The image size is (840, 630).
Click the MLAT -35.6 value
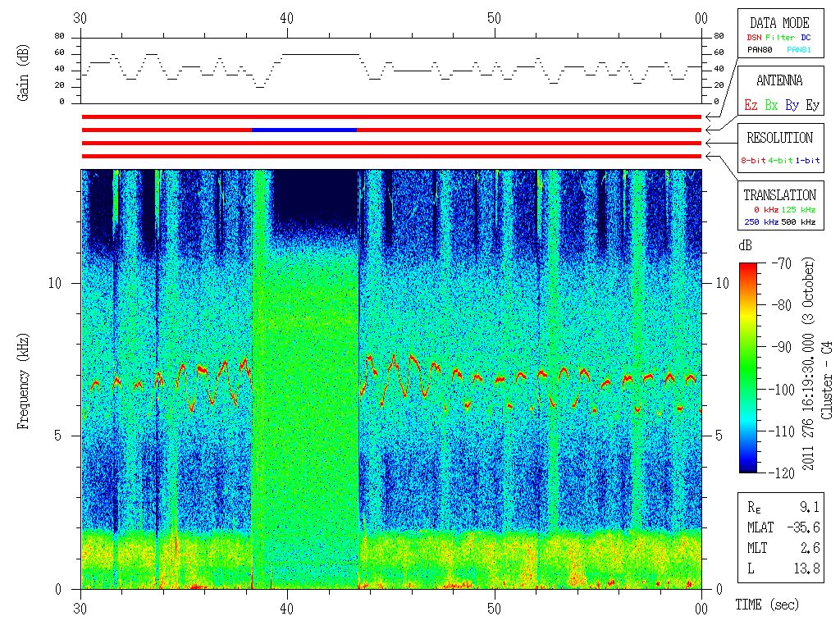pyautogui.click(x=783, y=527)
